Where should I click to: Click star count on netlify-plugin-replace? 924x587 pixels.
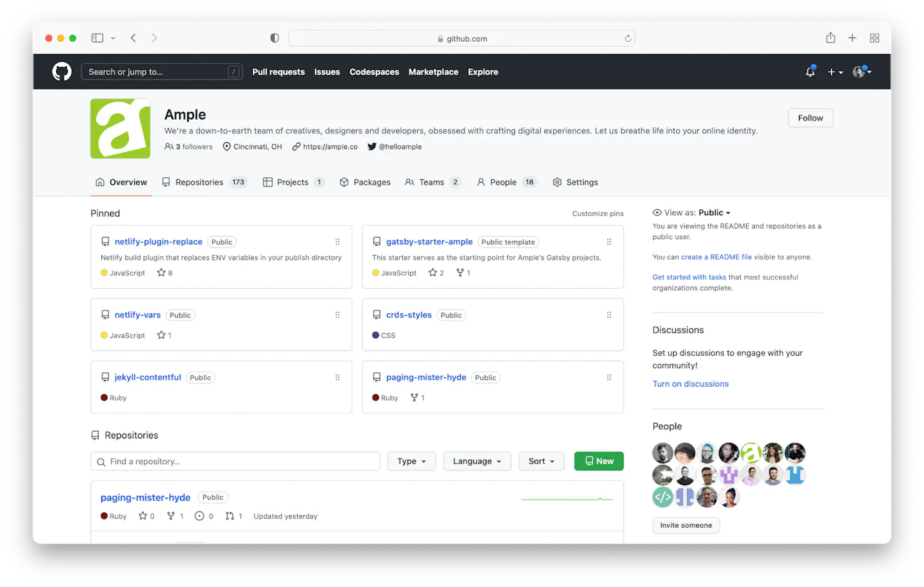click(165, 273)
